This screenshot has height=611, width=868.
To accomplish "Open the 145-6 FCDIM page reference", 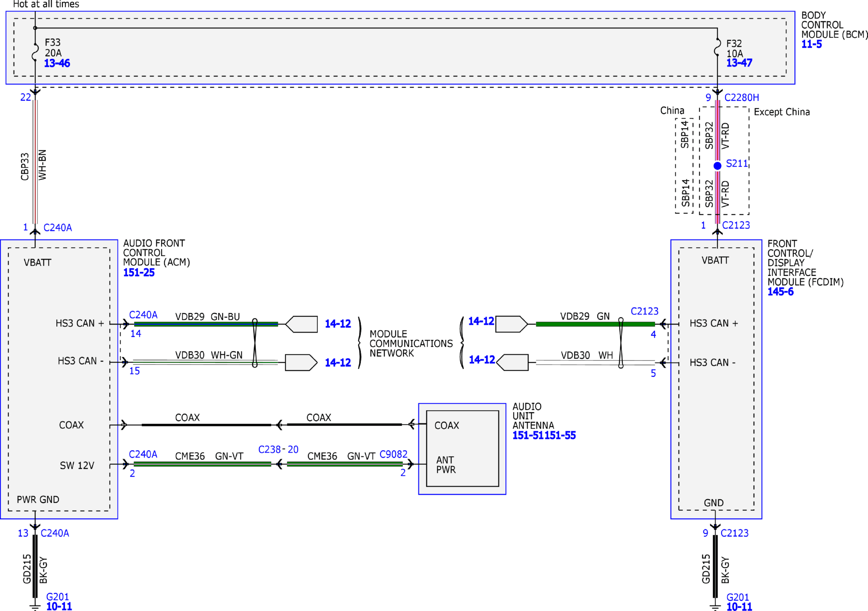I will point(780,292).
